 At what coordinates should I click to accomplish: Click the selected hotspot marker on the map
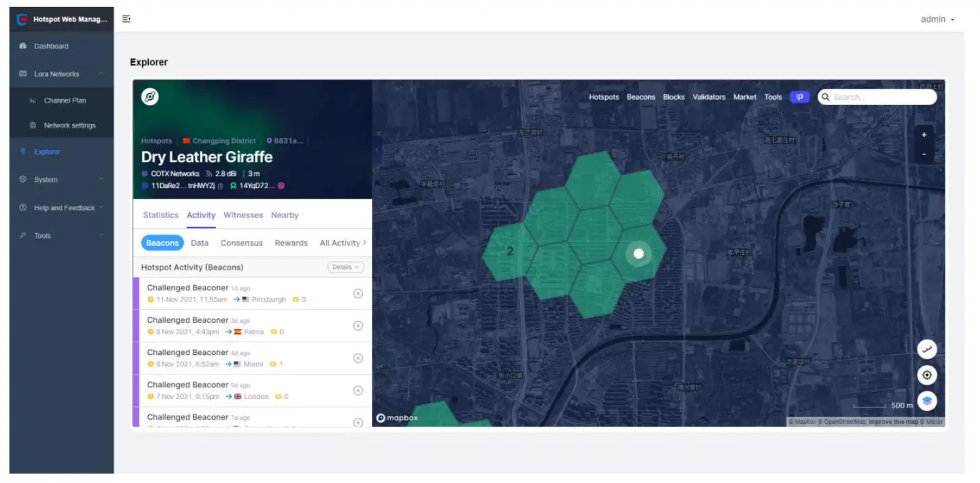coord(639,253)
